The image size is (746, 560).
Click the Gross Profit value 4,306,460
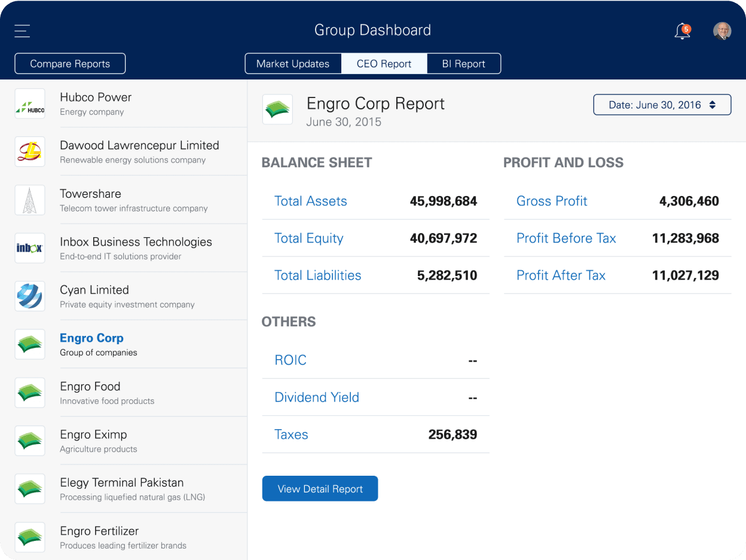pyautogui.click(x=689, y=201)
